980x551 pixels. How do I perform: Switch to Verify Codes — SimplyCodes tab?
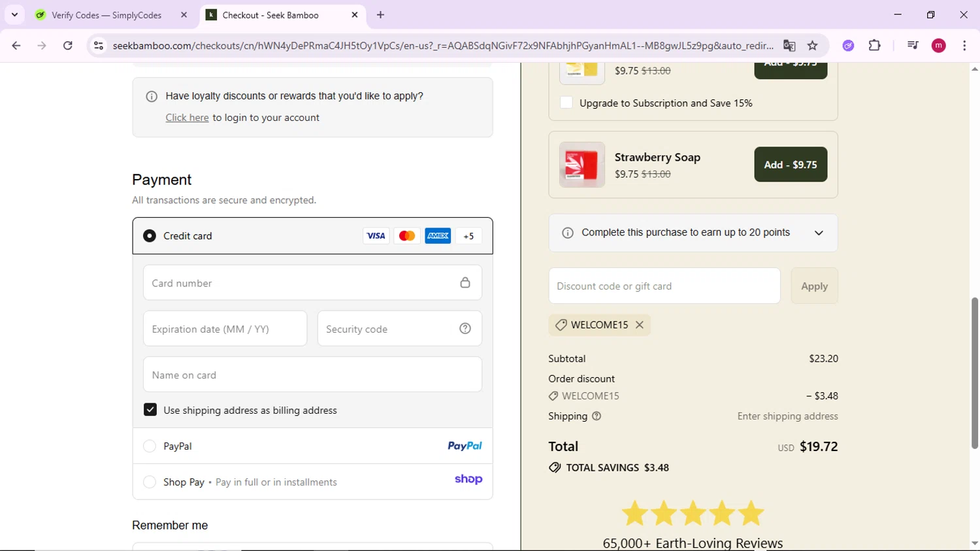(x=106, y=15)
